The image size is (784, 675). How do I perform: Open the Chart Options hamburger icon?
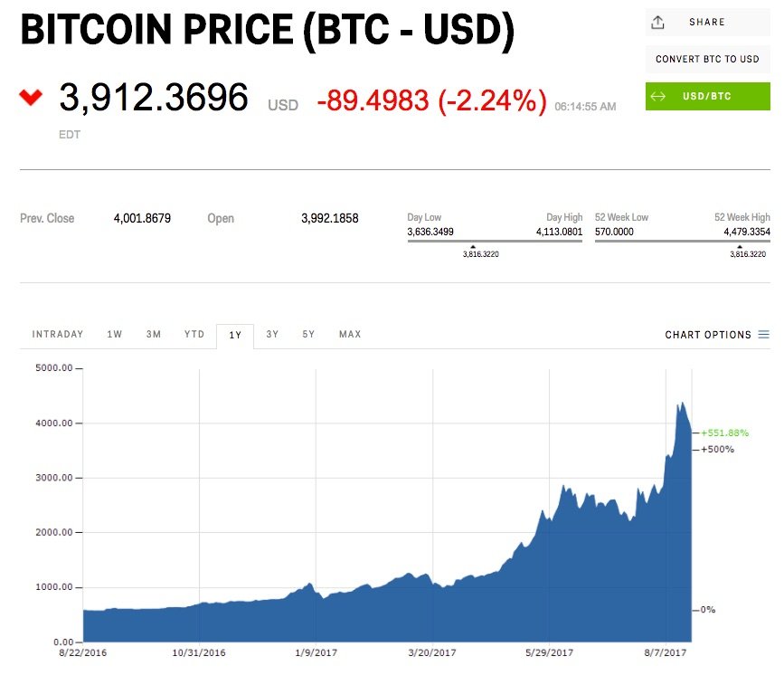tap(764, 335)
